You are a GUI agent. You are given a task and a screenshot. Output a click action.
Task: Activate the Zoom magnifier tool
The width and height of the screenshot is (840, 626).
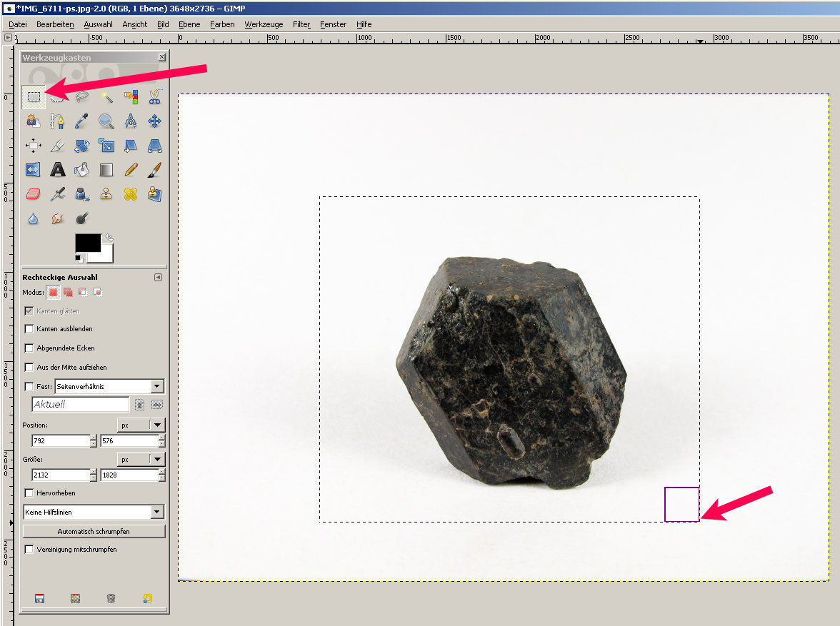pos(106,121)
